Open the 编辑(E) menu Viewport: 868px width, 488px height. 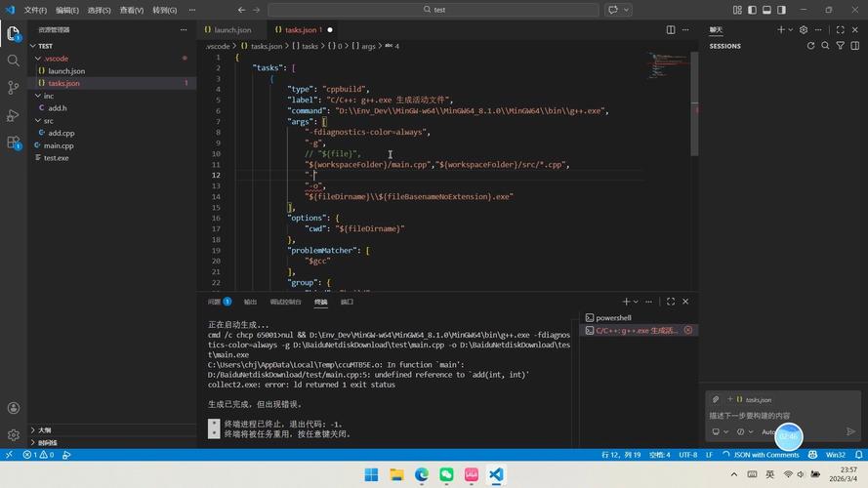67,10
